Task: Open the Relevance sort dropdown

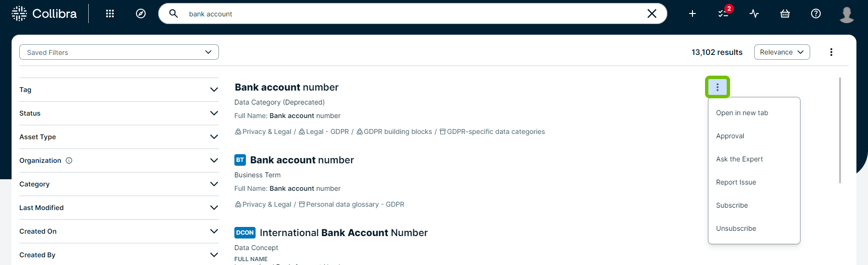Action: [782, 52]
